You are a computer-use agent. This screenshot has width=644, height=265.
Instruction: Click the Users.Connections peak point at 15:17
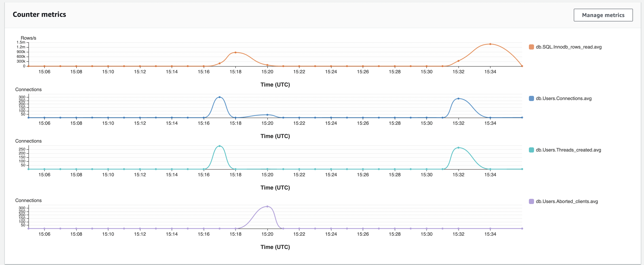[220, 97]
